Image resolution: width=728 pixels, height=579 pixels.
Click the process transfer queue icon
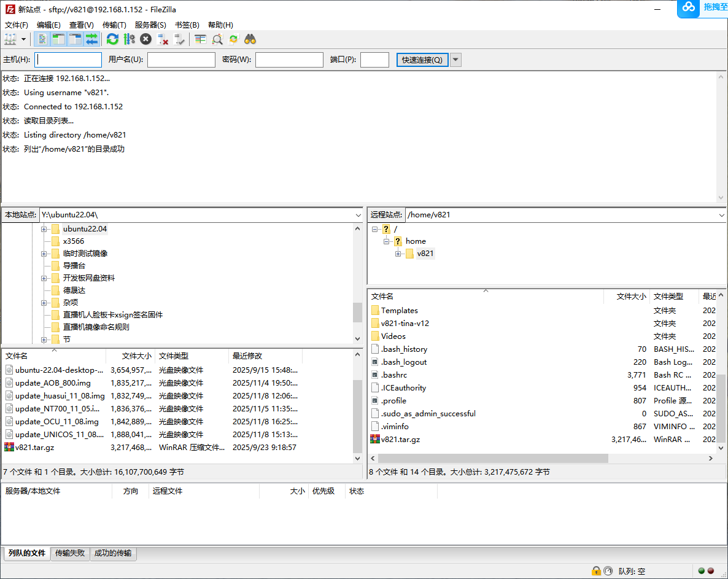(x=129, y=39)
